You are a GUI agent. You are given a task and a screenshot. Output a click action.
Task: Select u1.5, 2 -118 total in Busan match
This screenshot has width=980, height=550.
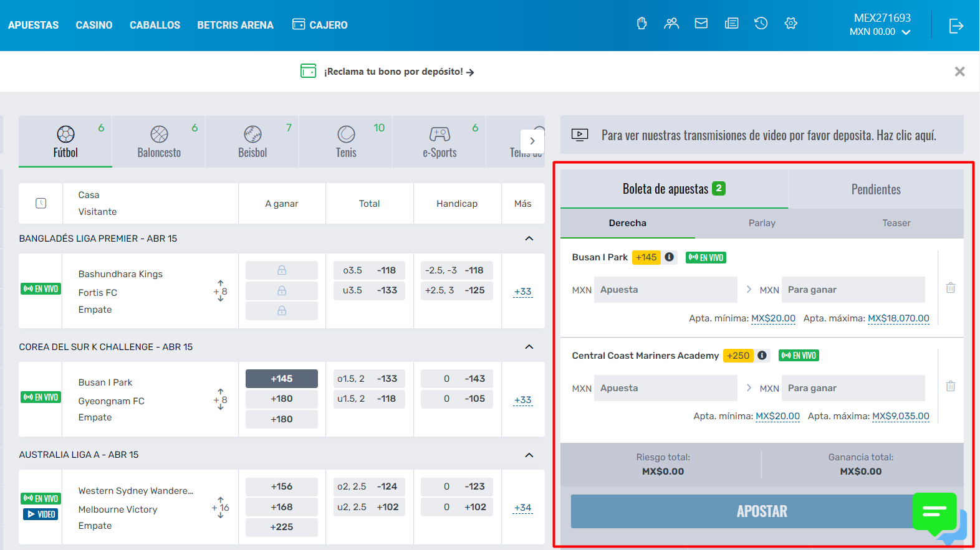(x=370, y=399)
